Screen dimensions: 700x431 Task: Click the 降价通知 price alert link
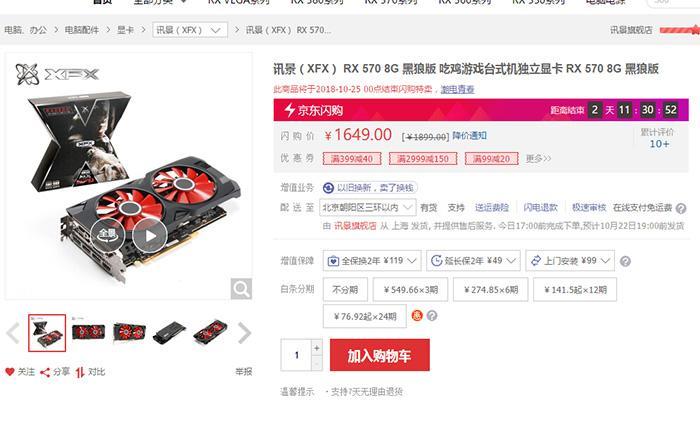tap(469, 135)
